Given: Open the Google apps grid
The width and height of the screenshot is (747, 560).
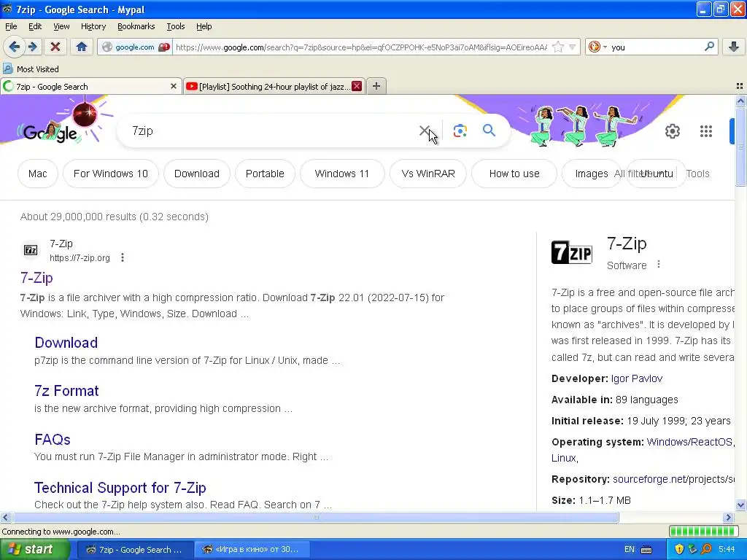Looking at the screenshot, I should 706,131.
